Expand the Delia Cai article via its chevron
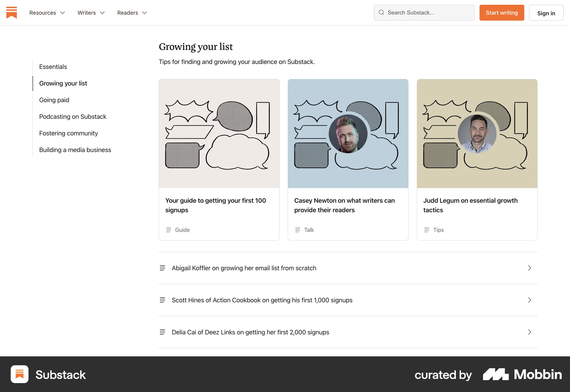The height and width of the screenshot is (392, 570). 529,332
